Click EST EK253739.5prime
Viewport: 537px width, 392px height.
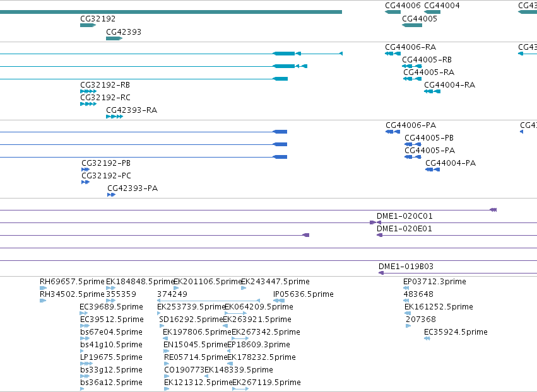click(191, 307)
